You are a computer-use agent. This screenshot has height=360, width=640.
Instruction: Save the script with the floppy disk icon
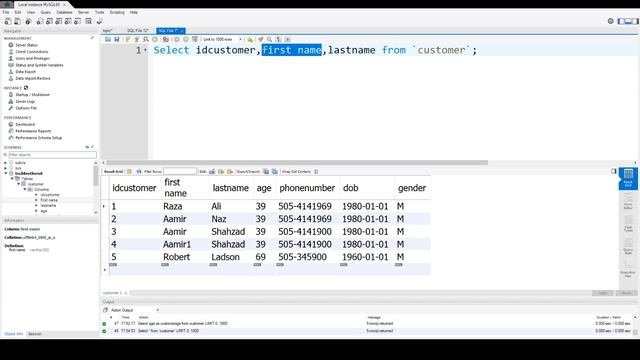coord(117,40)
